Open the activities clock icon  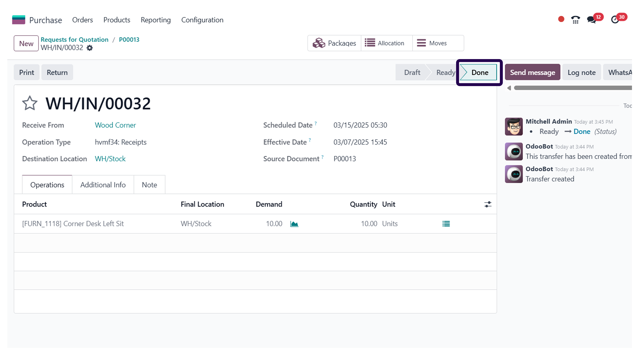(x=615, y=20)
